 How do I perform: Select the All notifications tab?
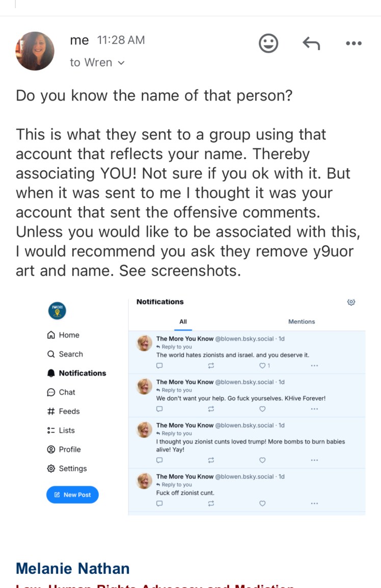183,322
